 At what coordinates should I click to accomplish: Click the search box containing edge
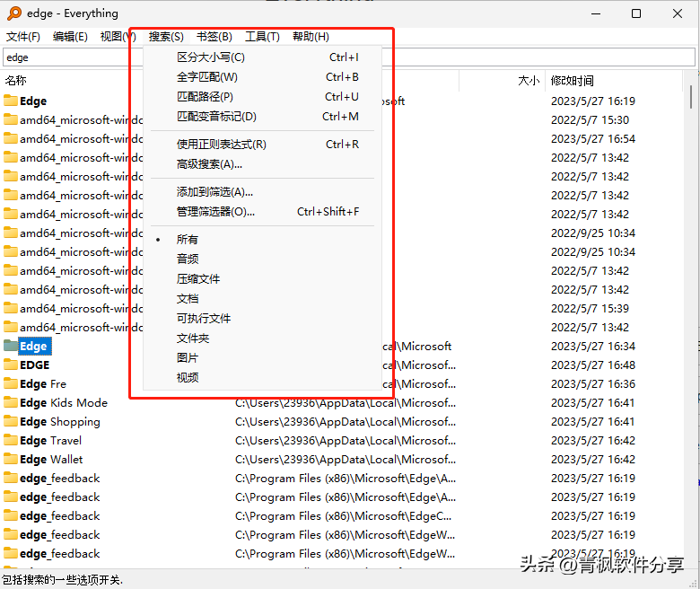tap(349, 57)
